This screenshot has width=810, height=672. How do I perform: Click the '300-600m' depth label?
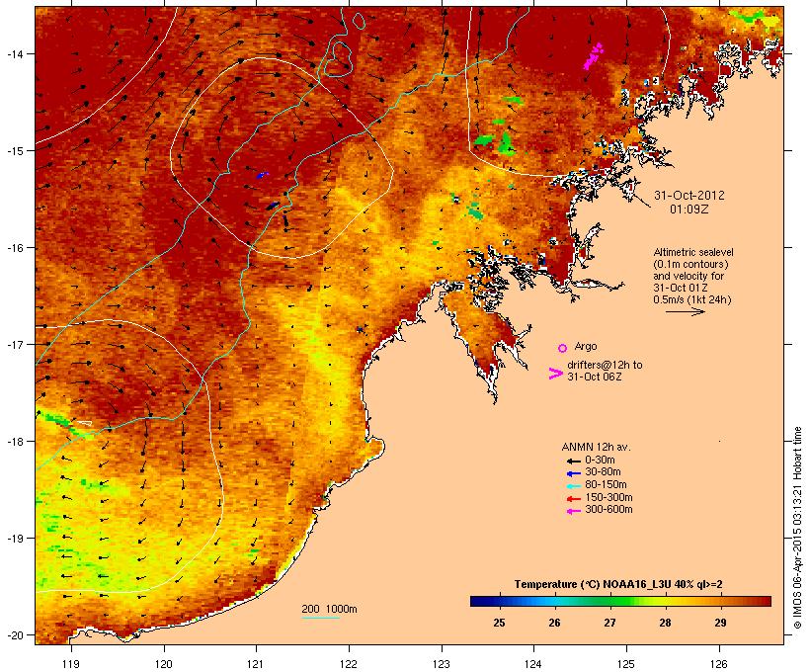pos(608,510)
